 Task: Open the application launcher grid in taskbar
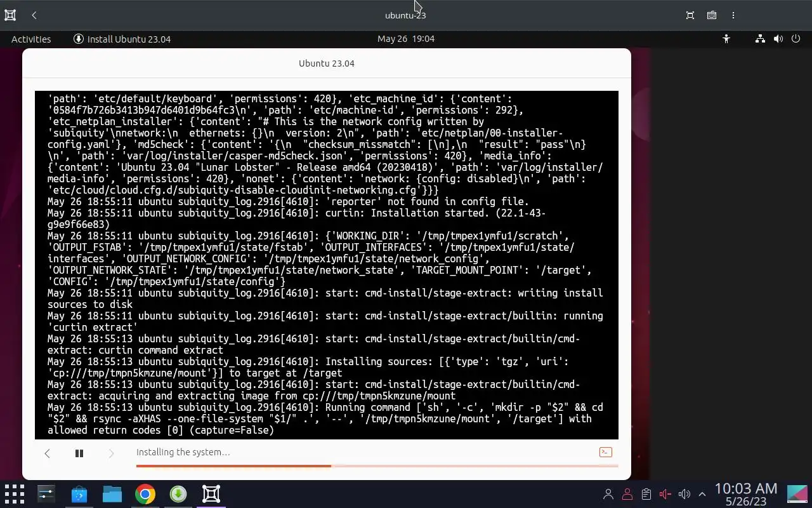(x=14, y=494)
